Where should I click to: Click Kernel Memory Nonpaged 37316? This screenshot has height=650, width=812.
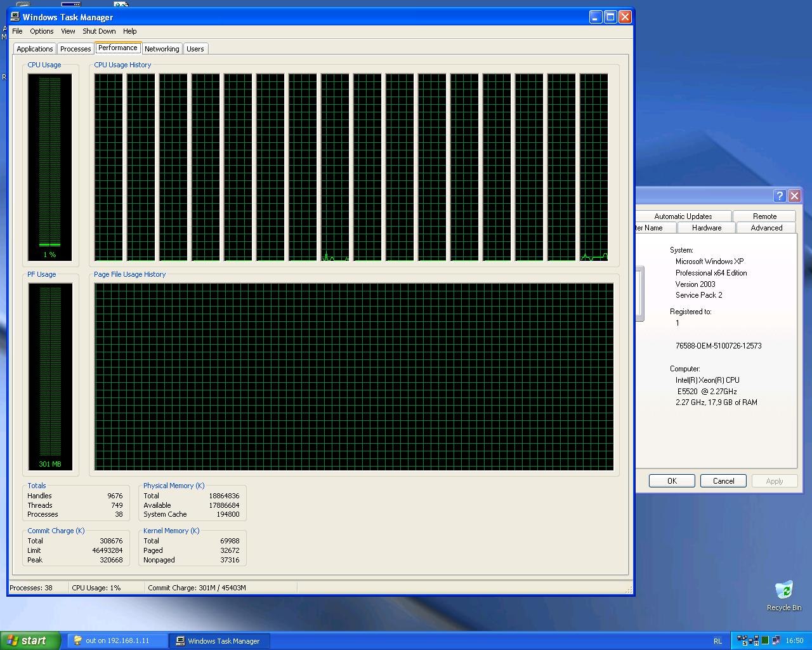[x=230, y=560]
